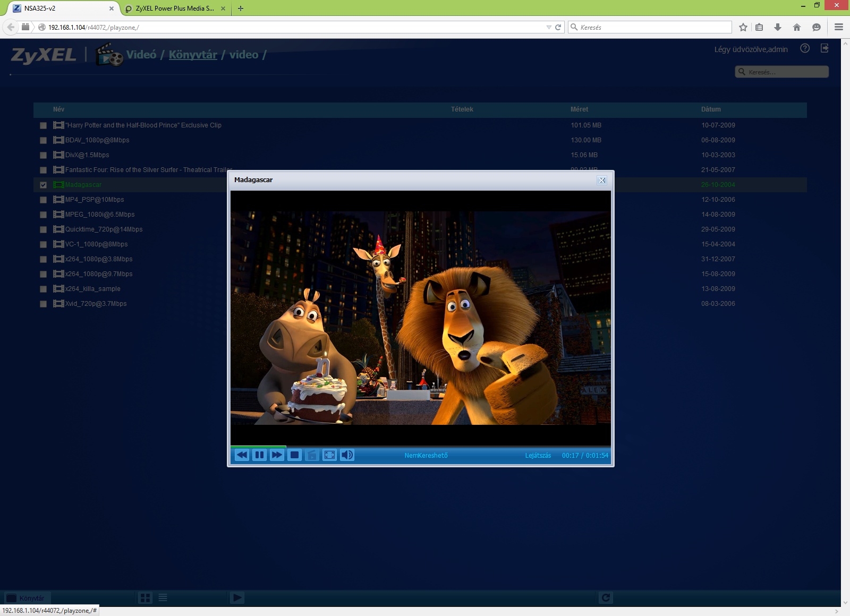Show the bookmarks list icon
Viewport: 850px width, 616px height.
(x=759, y=27)
